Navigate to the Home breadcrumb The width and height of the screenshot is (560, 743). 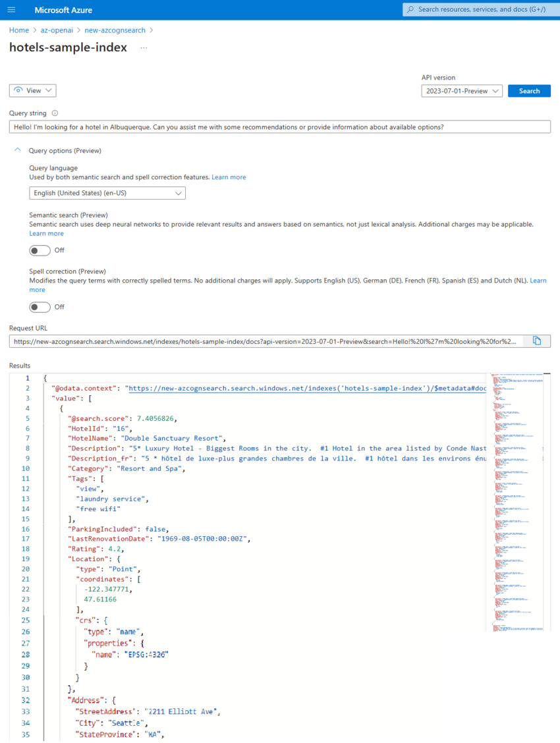18,30
